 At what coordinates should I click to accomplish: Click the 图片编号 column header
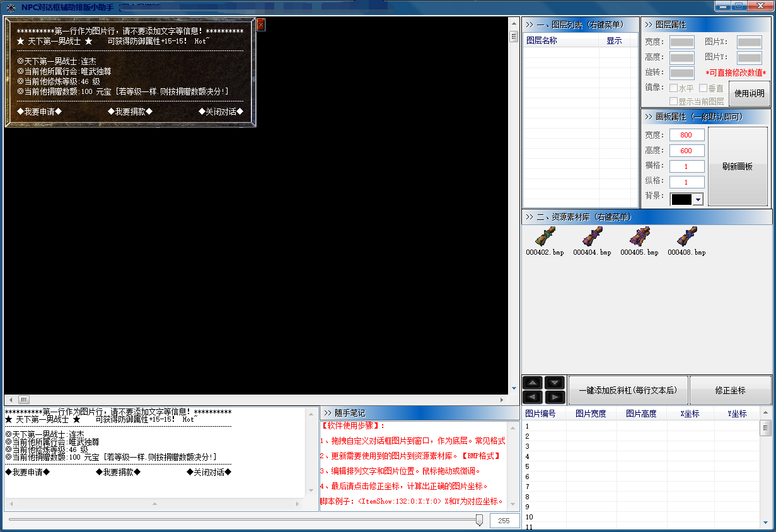(x=545, y=413)
